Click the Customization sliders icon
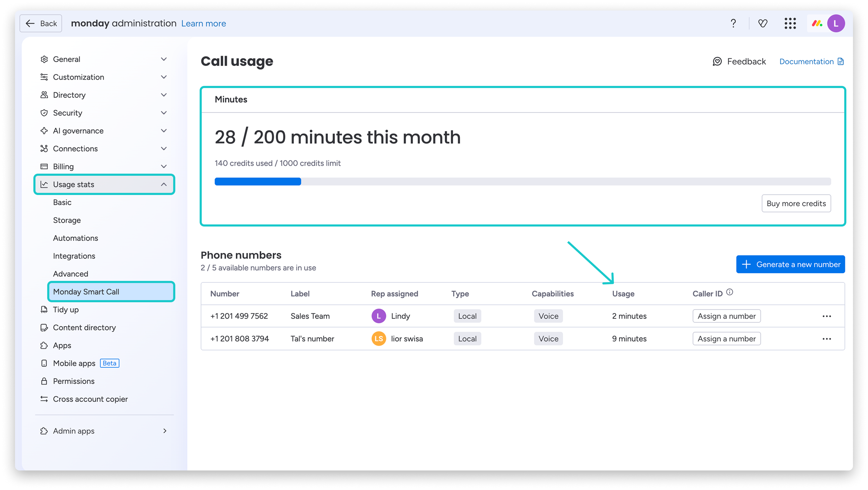The height and width of the screenshot is (490, 868). point(44,77)
